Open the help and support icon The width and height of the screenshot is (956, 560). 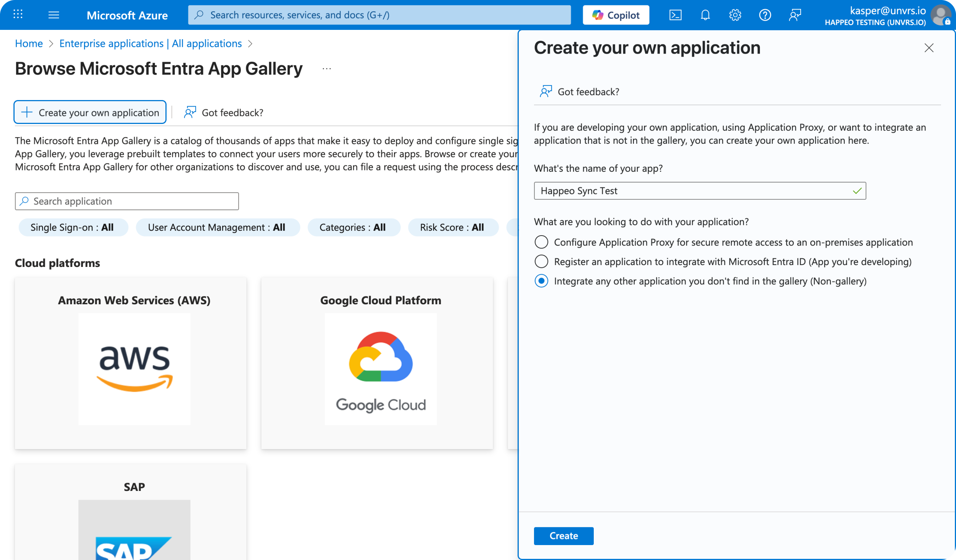pyautogui.click(x=765, y=15)
